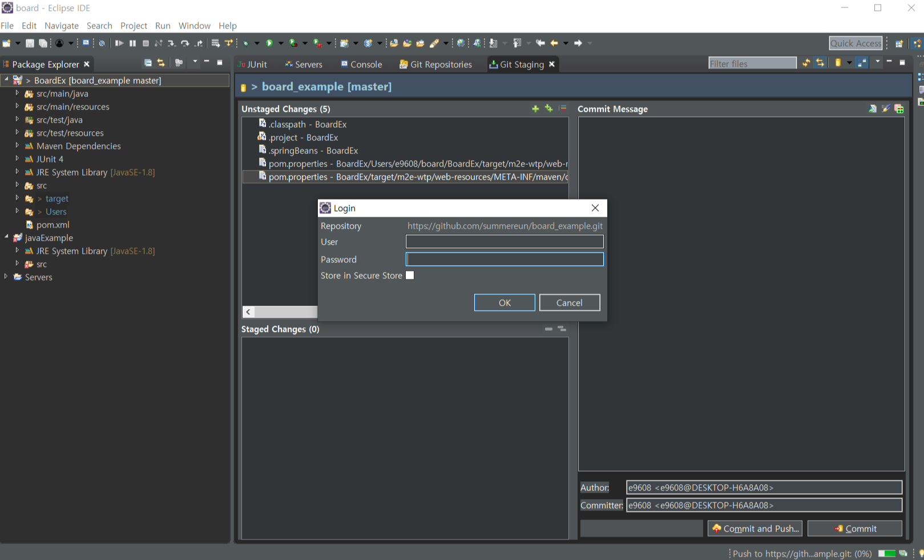The width and height of the screenshot is (924, 560).
Task: Click OK in the Login dialog
Action: (505, 303)
